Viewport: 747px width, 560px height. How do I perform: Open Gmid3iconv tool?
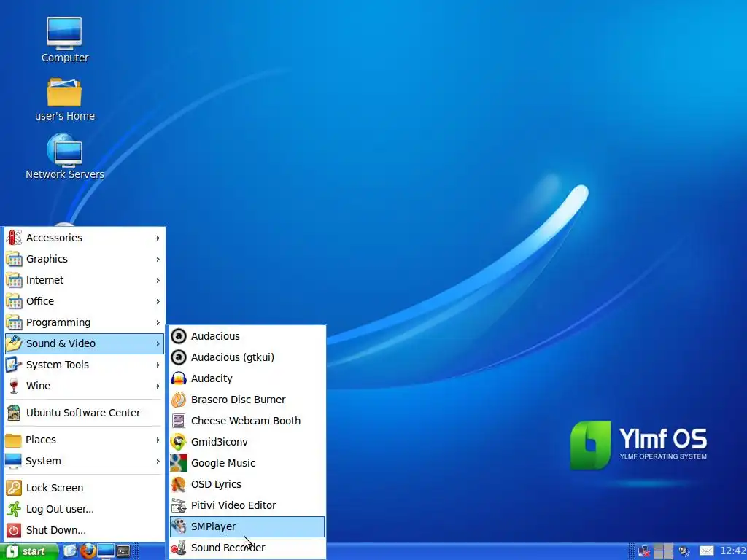[247, 442]
